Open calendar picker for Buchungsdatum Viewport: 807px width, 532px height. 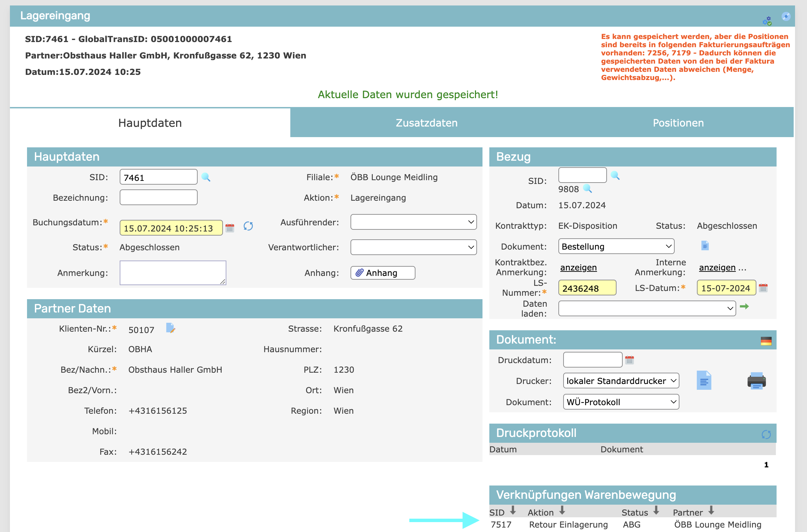230,228
